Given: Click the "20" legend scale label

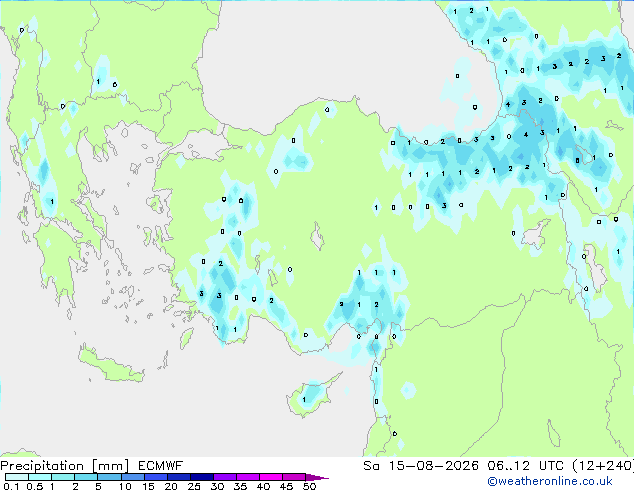Looking at the screenshot, I should click(171, 486).
